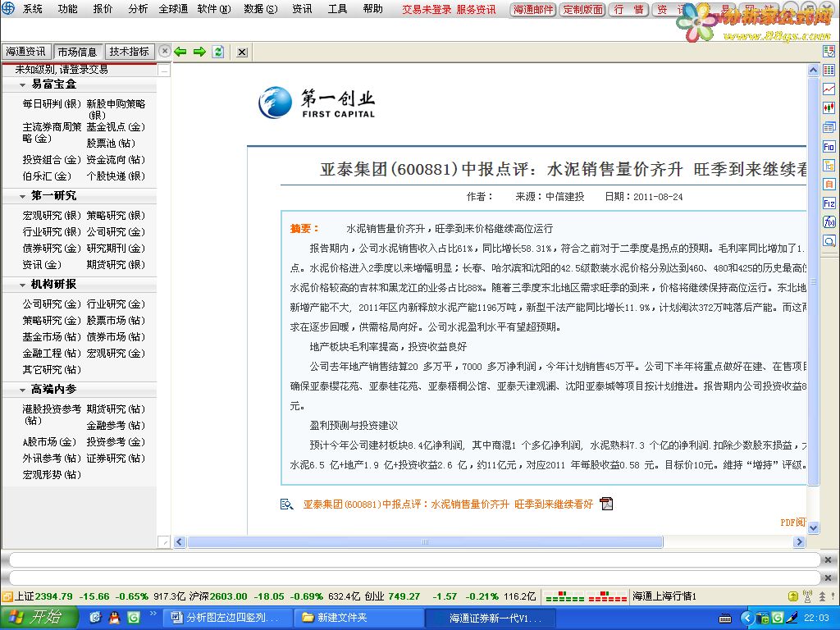Click the orange 自 self-select stocks icon

829,185
